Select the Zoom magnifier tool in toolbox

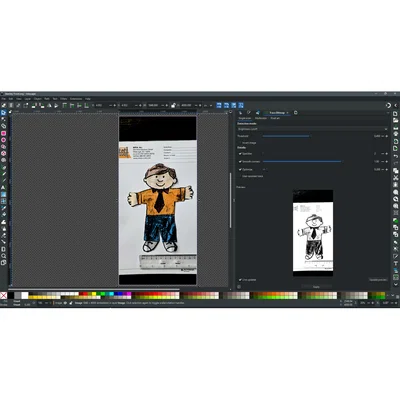3,256
